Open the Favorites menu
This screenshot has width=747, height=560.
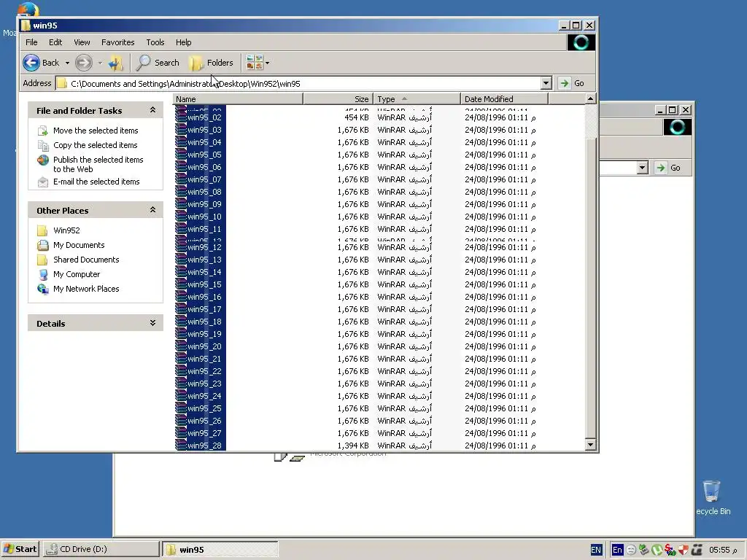(x=117, y=42)
